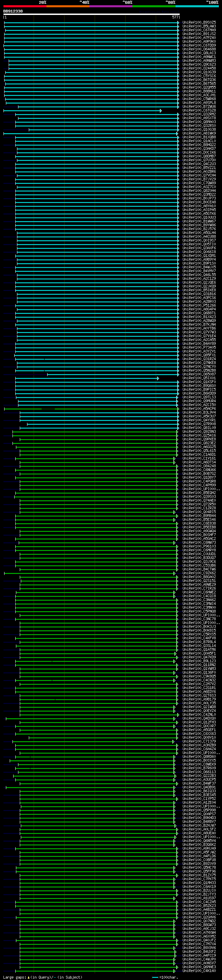The image size is (222, 980).
Task: Click label UniRef100_C5YSC6
Action: pyautogui.click(x=199, y=76)
